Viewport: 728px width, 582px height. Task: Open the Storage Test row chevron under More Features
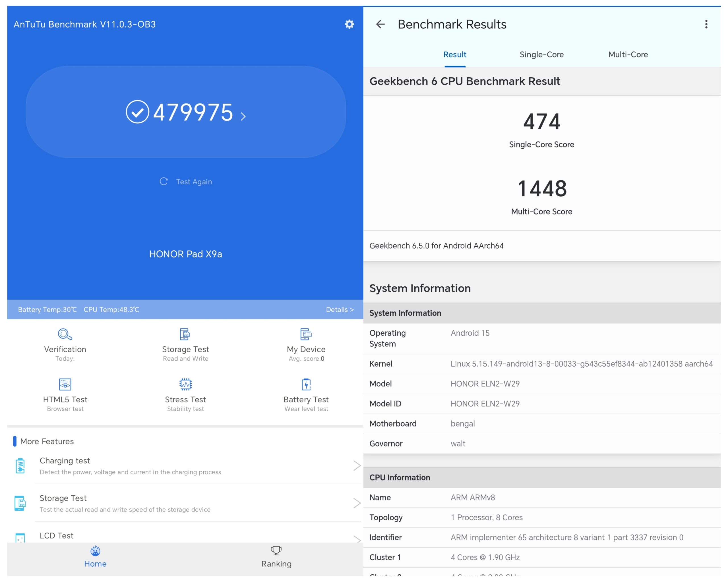[357, 503]
